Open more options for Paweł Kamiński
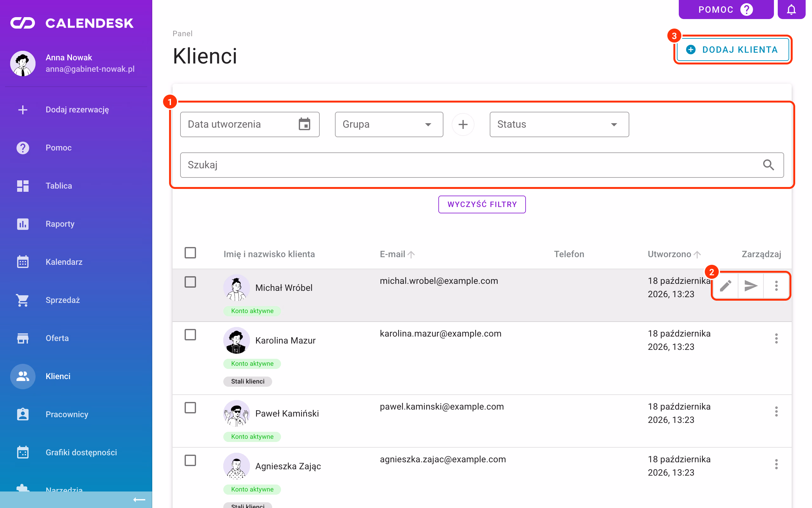812x508 pixels. point(776,411)
